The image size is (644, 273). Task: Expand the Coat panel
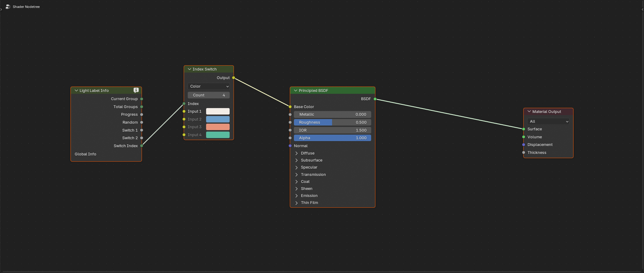pyautogui.click(x=296, y=182)
